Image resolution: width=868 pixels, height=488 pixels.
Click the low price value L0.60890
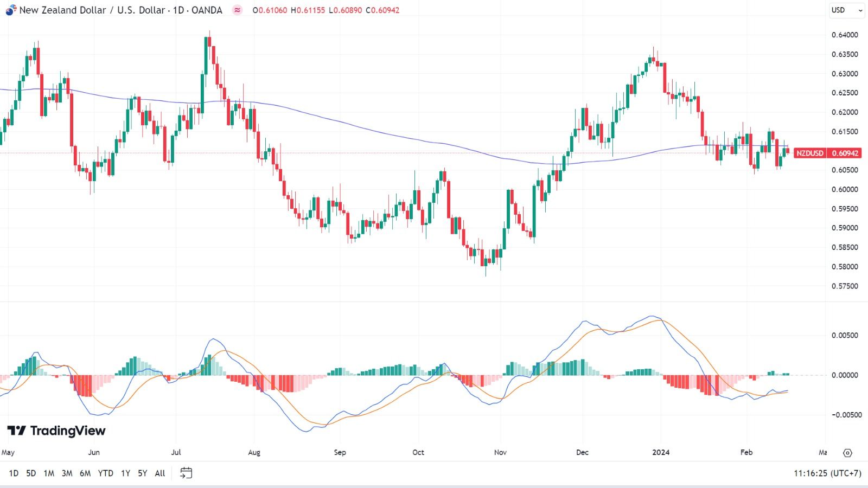tap(346, 10)
